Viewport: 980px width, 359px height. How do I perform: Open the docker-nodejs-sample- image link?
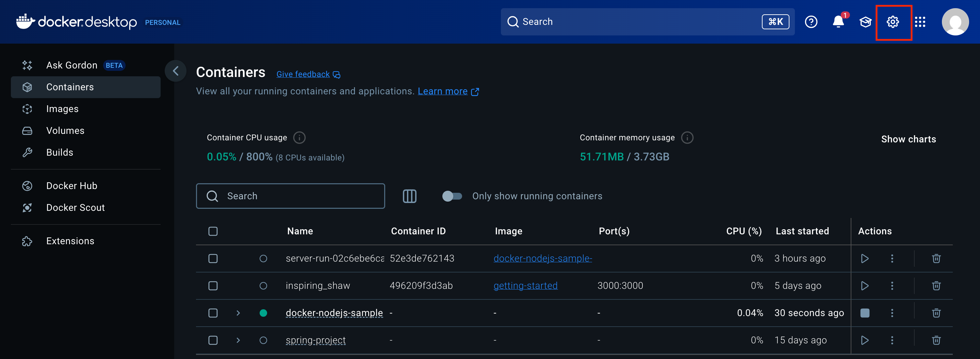click(542, 259)
